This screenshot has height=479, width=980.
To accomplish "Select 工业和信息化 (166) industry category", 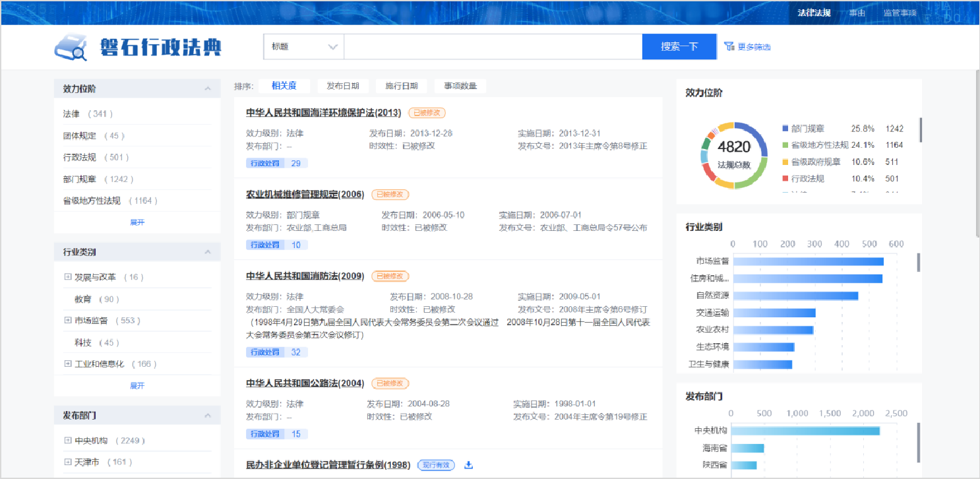I will 115,364.
